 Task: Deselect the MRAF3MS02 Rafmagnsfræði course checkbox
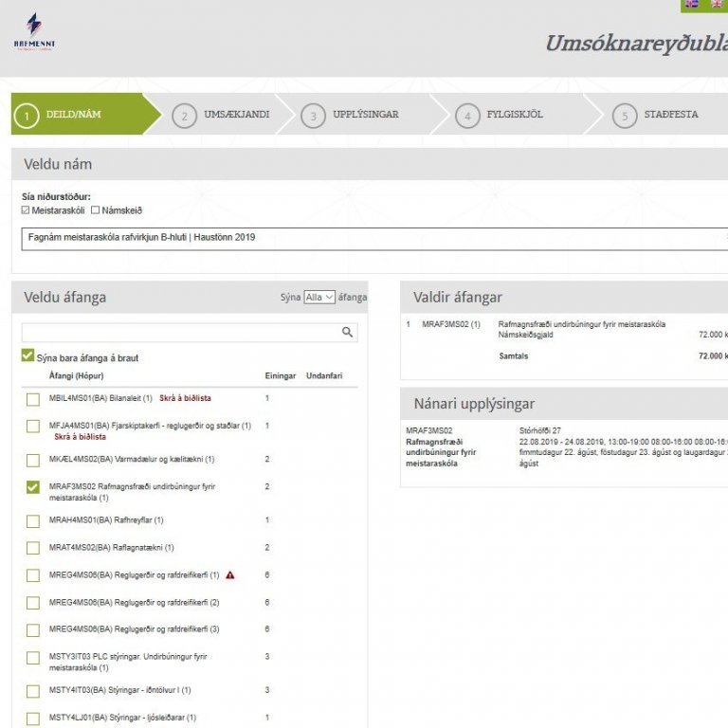[x=33, y=487]
